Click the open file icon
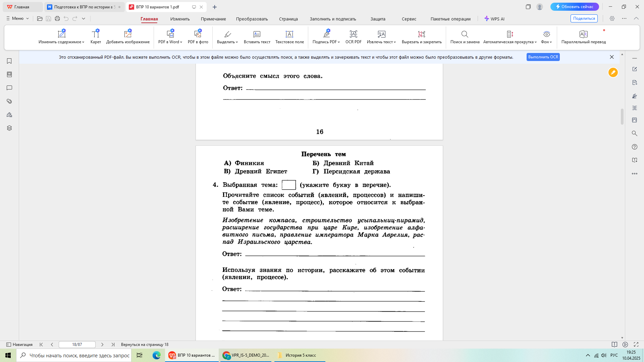The height and width of the screenshot is (362, 644). pos(40,18)
